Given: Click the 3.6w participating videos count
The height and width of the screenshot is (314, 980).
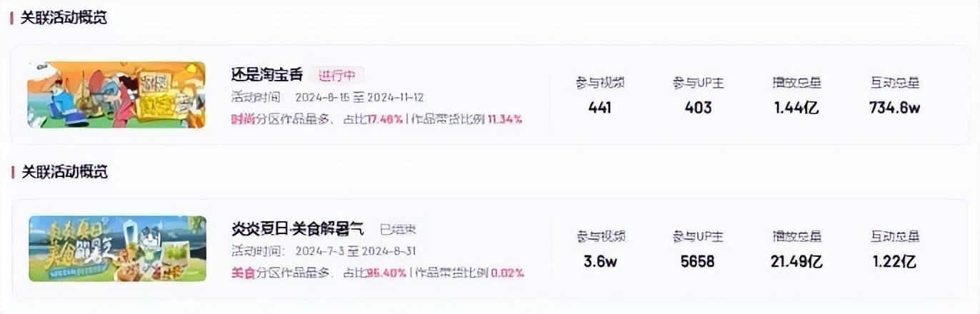Looking at the screenshot, I should click(x=600, y=261).
